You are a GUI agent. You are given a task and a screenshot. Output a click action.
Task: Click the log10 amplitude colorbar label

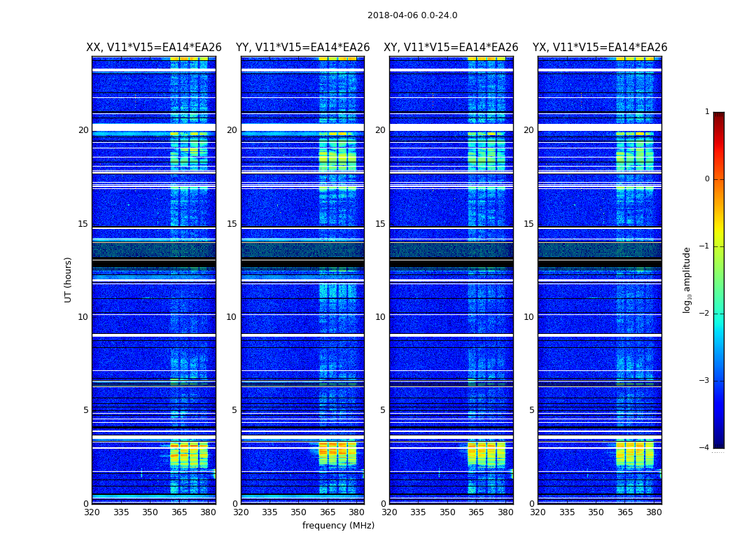(687, 280)
